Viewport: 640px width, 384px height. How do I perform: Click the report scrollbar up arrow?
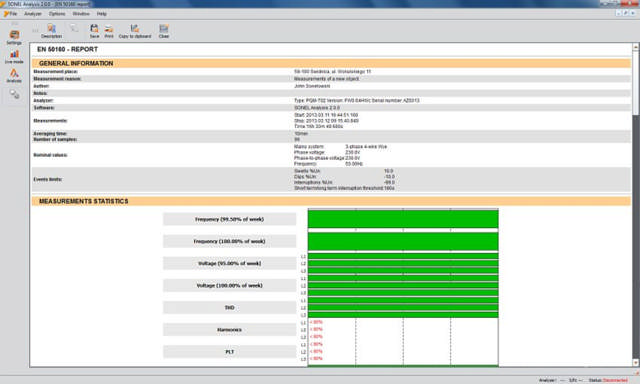[636, 47]
